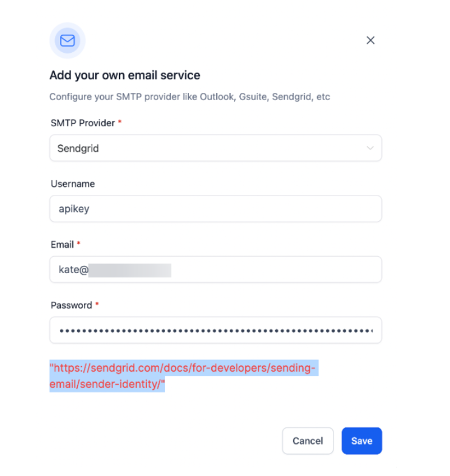450x476 pixels.
Task: Click the "Configure your SMTP provider" description text
Action: pyautogui.click(x=189, y=97)
